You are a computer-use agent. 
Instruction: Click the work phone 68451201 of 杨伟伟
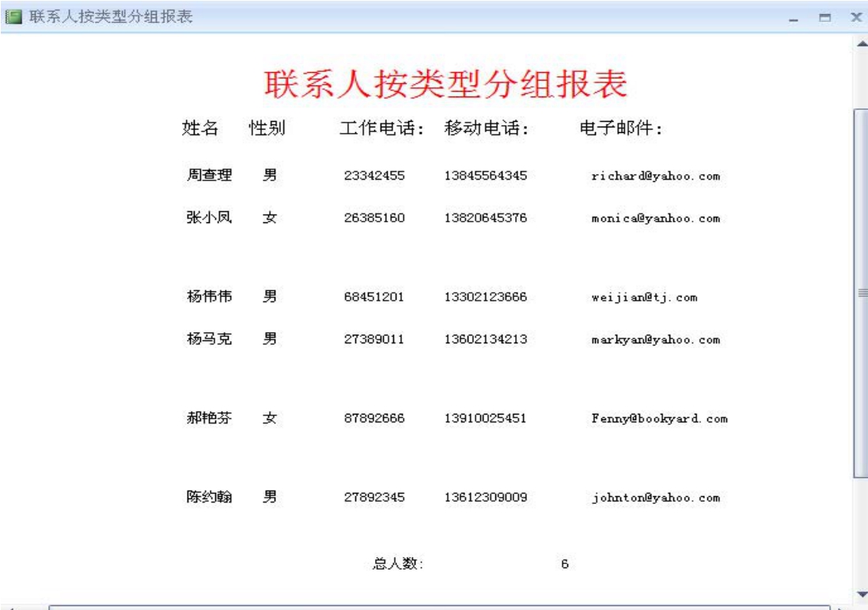(x=374, y=297)
